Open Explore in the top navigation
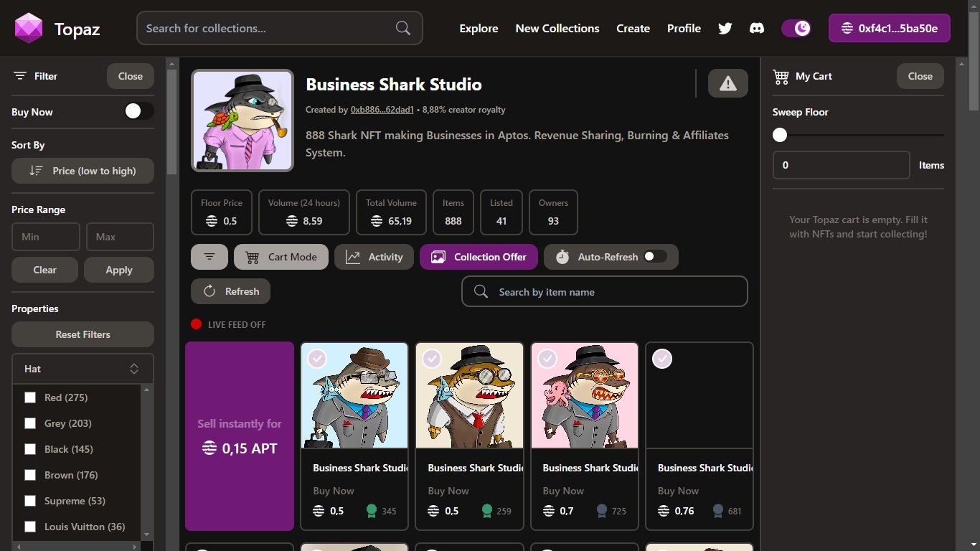The width and height of the screenshot is (980, 551). (x=479, y=28)
